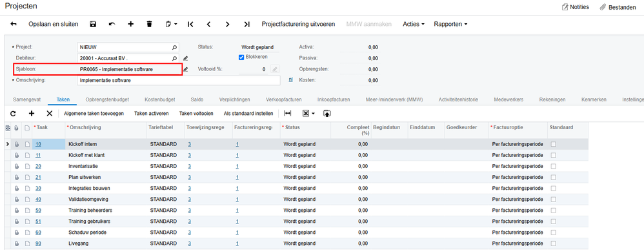644x250 pixels.
Task: Open the Acties dropdown menu
Action: (414, 25)
